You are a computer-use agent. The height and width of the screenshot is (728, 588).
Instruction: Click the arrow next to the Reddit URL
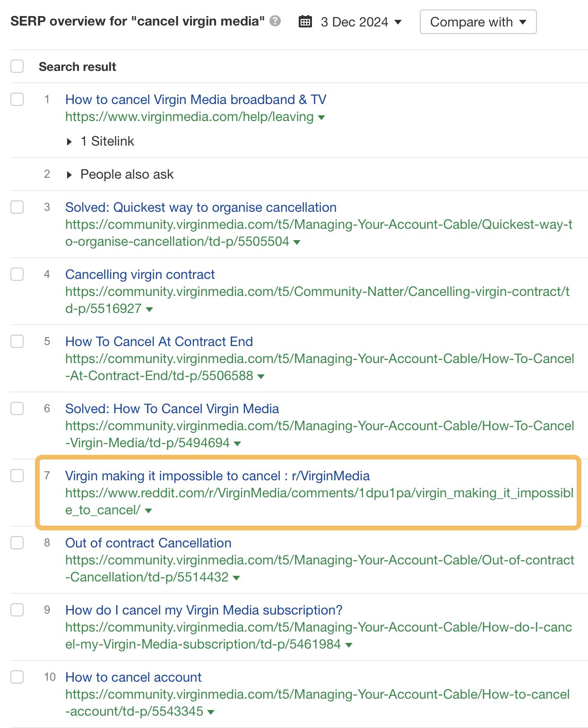pyautogui.click(x=148, y=511)
